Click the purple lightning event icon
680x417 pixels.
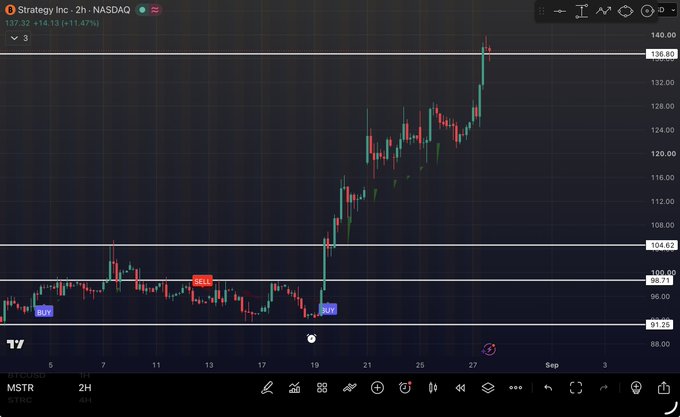click(x=489, y=349)
